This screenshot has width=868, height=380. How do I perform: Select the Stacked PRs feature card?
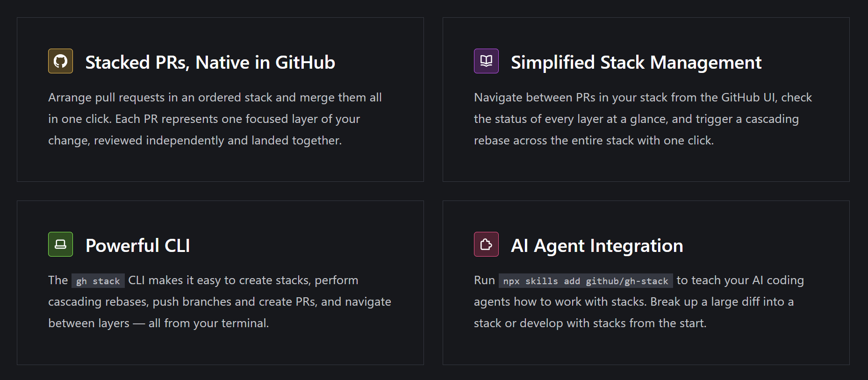(220, 164)
